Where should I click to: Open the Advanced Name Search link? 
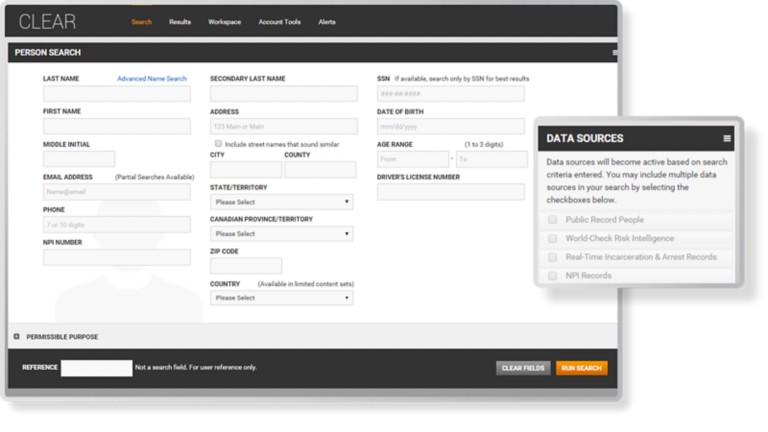pyautogui.click(x=152, y=78)
